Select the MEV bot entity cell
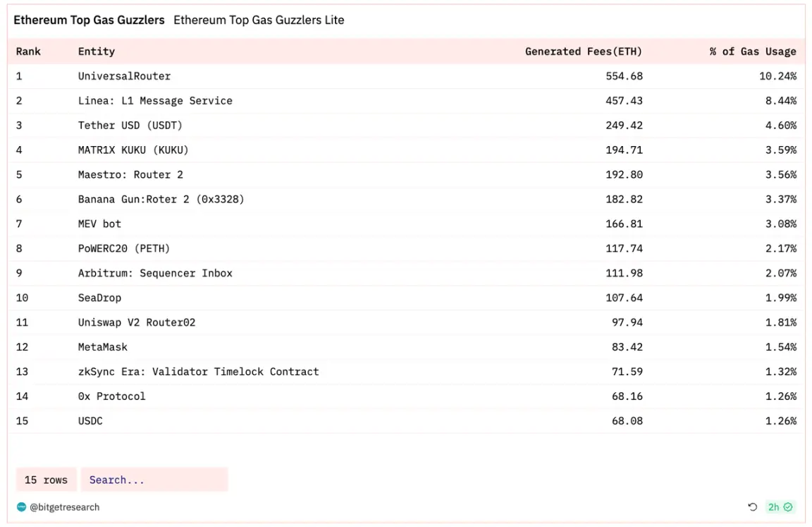Viewport: 812px width, 527px height. tap(99, 224)
